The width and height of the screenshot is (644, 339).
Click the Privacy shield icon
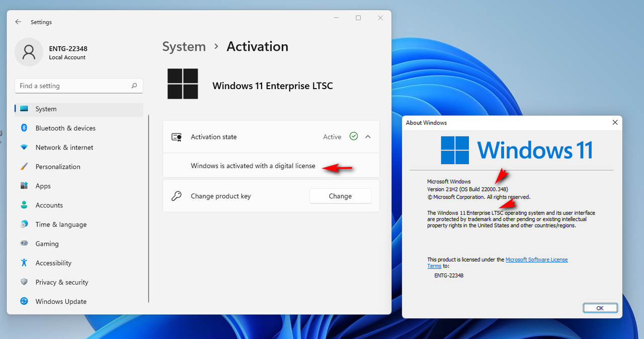(24, 282)
